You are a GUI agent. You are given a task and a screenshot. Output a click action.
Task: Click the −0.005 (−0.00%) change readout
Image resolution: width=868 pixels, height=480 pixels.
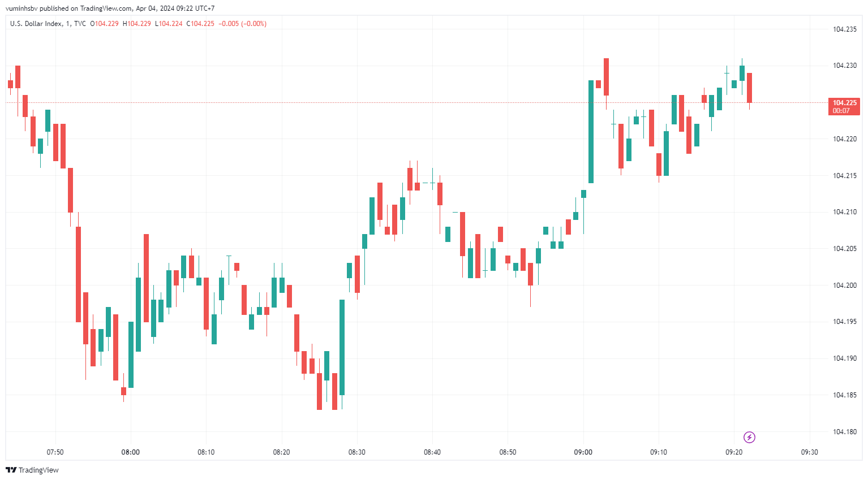[x=242, y=24]
